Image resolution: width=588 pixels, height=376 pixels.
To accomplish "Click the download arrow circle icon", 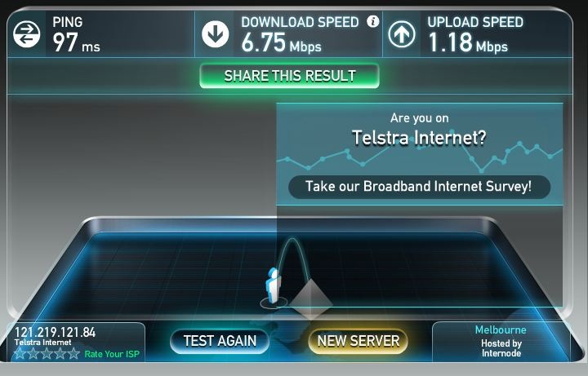I will (x=216, y=34).
